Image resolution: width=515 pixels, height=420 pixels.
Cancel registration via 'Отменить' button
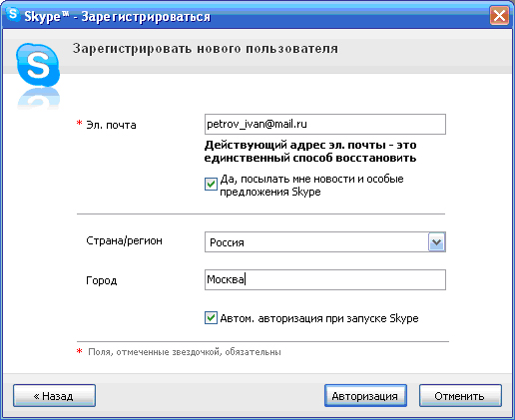(460, 396)
